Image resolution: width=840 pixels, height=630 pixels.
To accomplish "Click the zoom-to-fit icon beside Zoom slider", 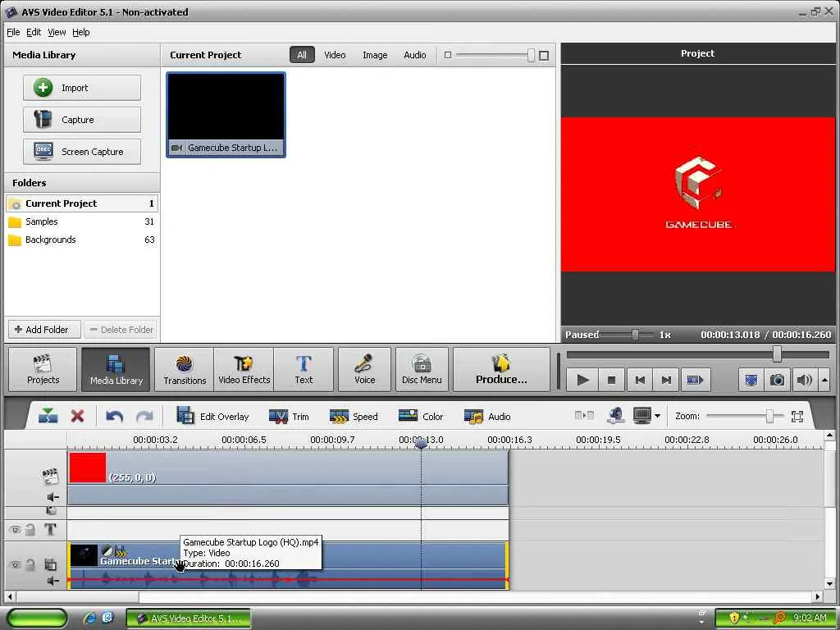I will pyautogui.click(x=797, y=416).
